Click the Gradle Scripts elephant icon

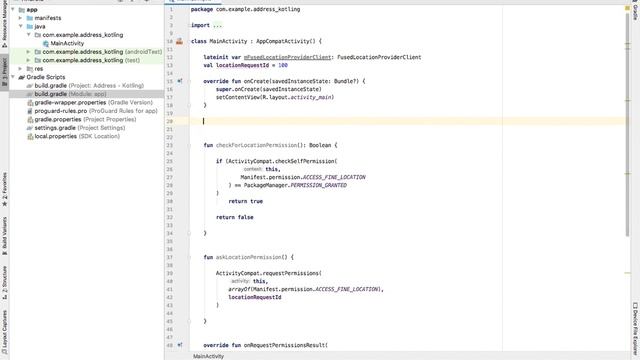[x=22, y=77]
